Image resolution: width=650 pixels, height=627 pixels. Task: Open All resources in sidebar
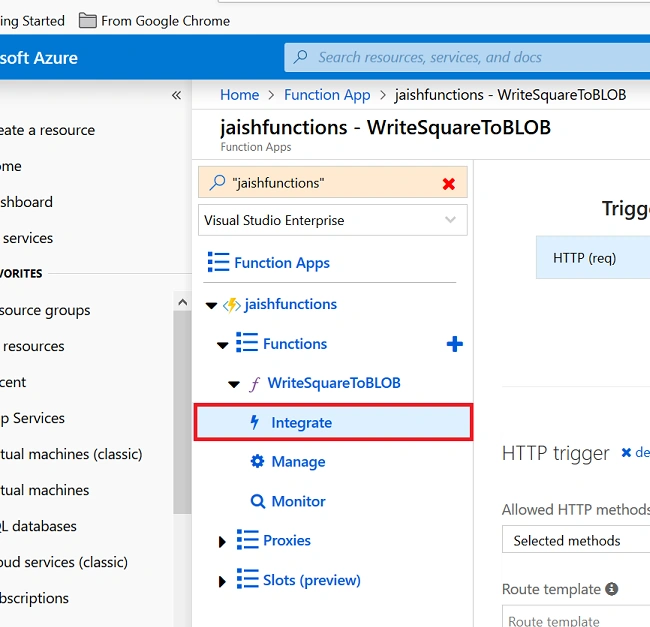(x=32, y=346)
